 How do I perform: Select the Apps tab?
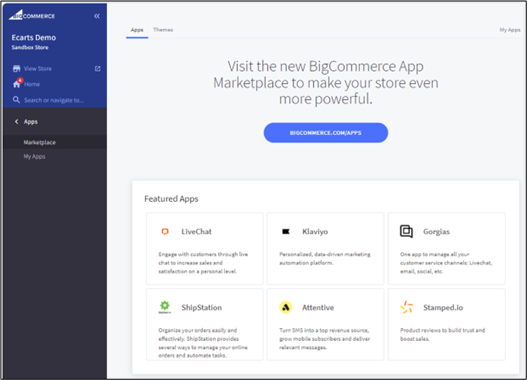pos(137,30)
